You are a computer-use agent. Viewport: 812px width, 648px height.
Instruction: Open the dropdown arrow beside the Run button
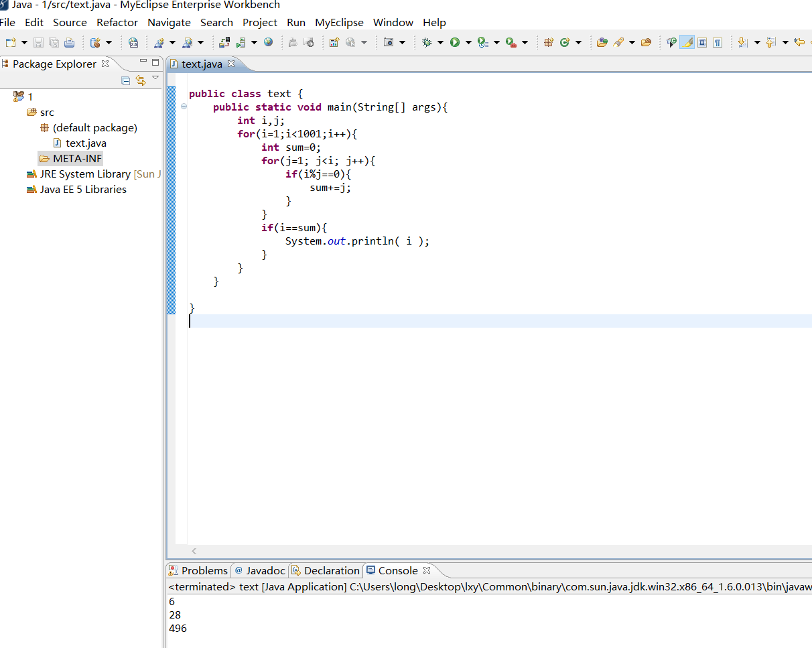[468, 42]
